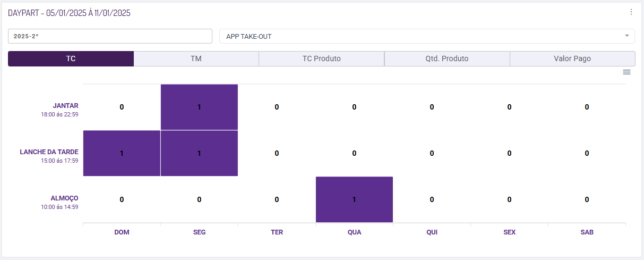Click the JANTAR Monday purple cell
This screenshot has height=260, width=644.
[x=199, y=107]
